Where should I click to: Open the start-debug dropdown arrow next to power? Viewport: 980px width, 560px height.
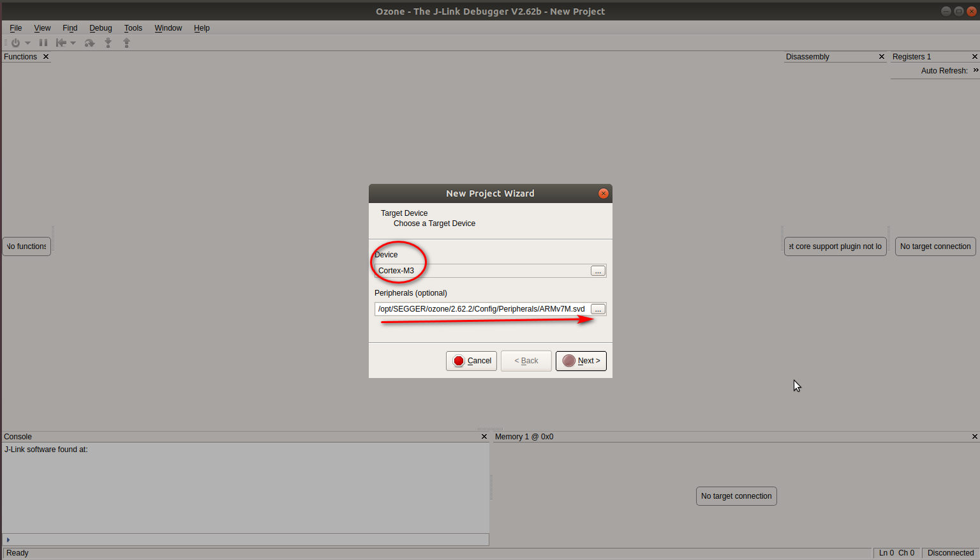point(27,43)
